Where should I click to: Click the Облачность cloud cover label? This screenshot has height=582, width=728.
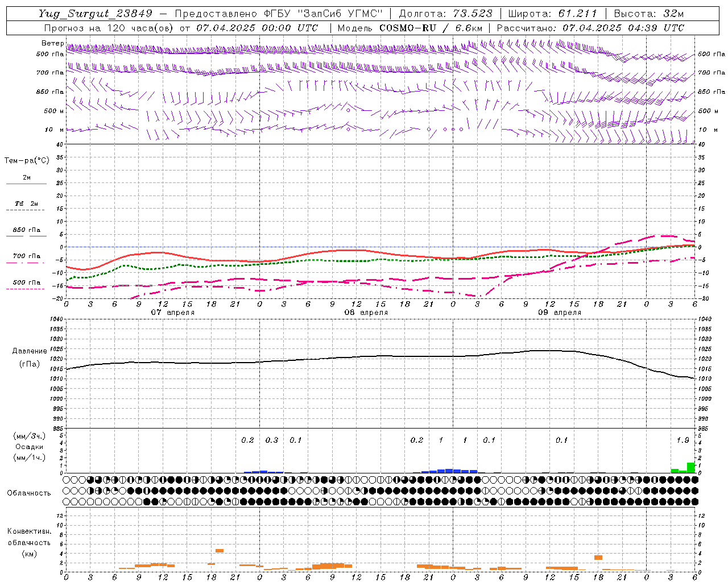tap(29, 493)
